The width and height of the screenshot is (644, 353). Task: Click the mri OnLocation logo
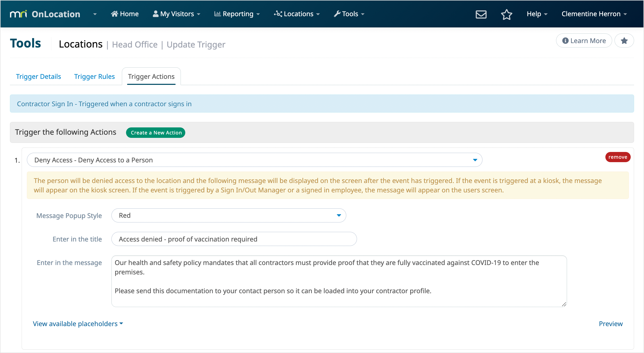coord(45,14)
